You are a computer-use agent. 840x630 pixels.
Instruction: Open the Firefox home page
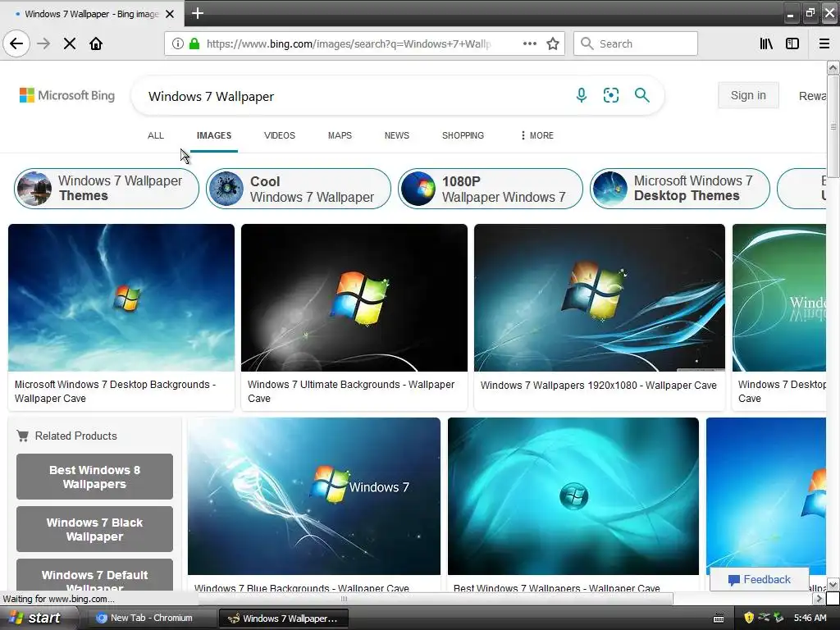click(x=96, y=43)
